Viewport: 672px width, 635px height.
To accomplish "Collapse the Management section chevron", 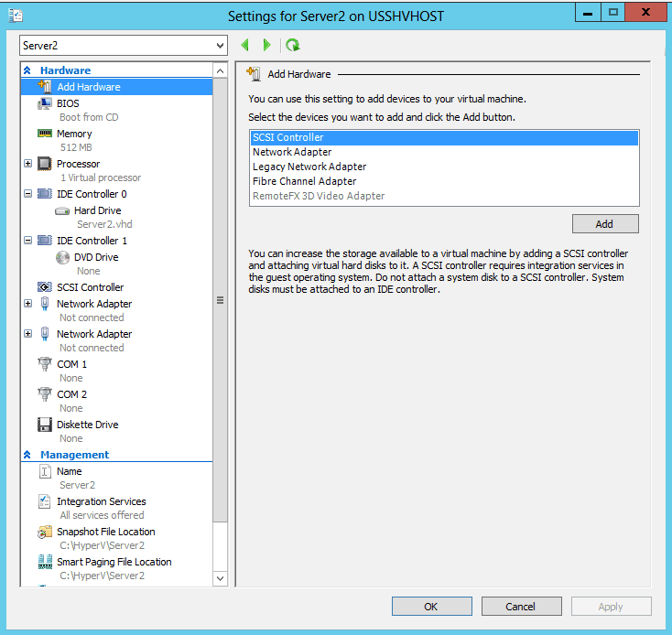I will (27, 455).
